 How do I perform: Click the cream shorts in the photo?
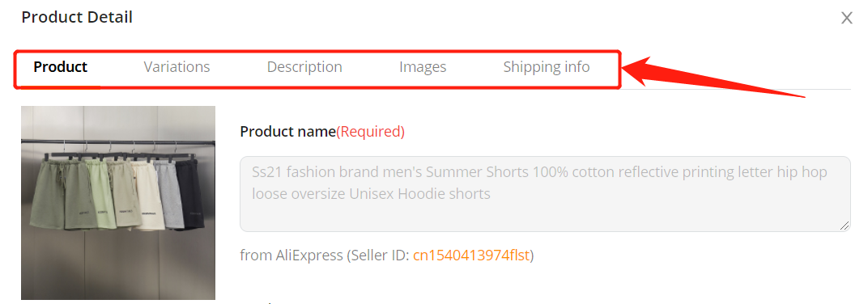coord(147,196)
